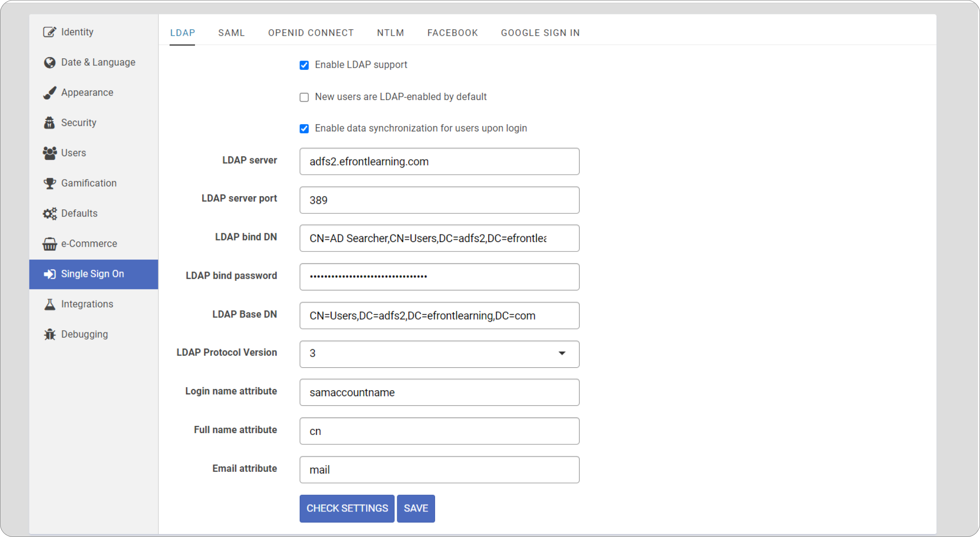The image size is (980, 537).
Task: Click the Security agent icon
Action: [49, 123]
